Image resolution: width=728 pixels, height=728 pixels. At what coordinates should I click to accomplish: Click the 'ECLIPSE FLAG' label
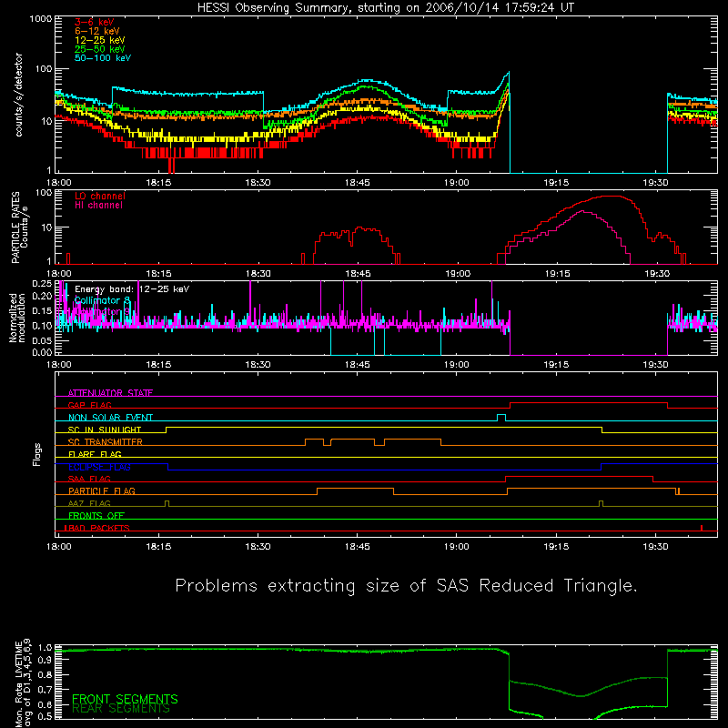pos(99,467)
